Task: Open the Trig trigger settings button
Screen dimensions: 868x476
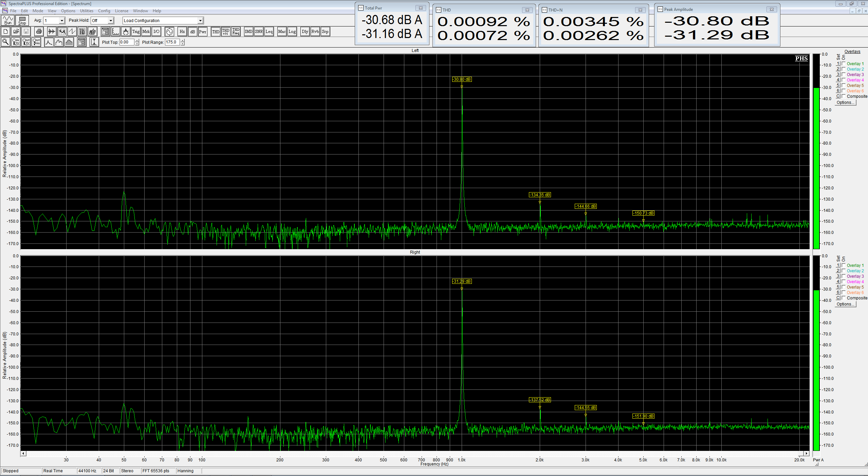Action: pos(136,32)
